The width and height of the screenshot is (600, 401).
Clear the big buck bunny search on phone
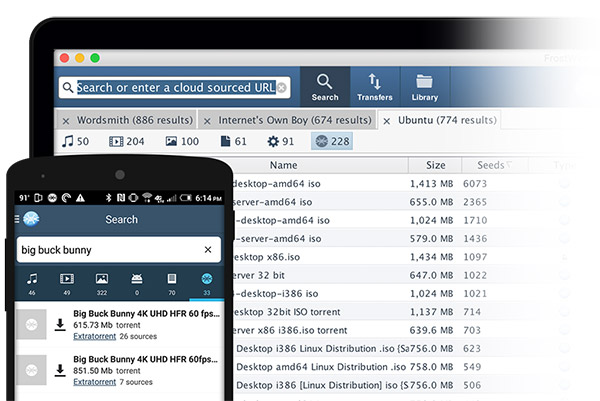(x=208, y=250)
